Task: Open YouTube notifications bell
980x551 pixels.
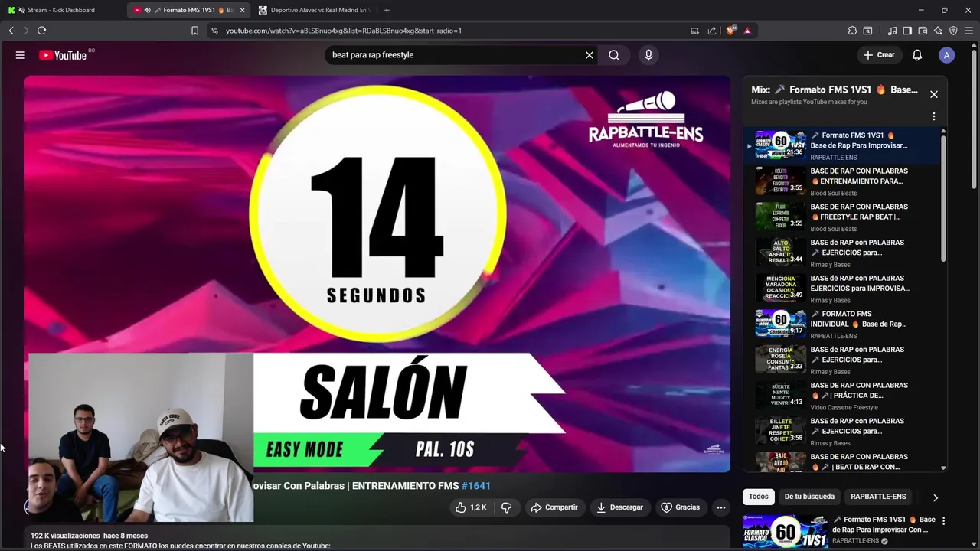Action: pyautogui.click(x=917, y=55)
